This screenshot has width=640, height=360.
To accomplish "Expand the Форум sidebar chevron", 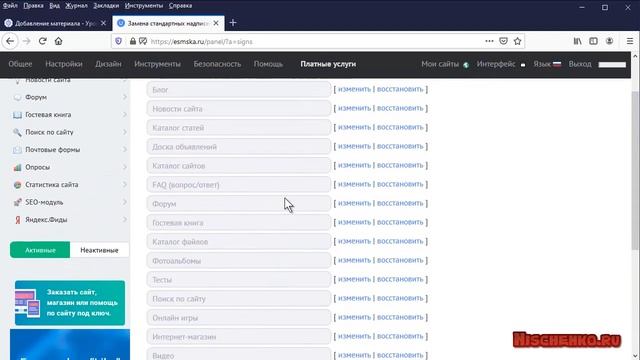I will point(124,97).
